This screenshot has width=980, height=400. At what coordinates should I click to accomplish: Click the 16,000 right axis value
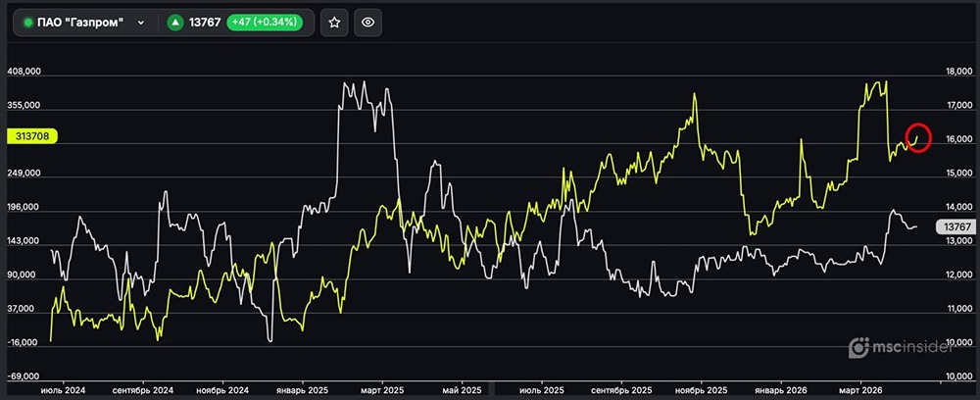(958, 140)
